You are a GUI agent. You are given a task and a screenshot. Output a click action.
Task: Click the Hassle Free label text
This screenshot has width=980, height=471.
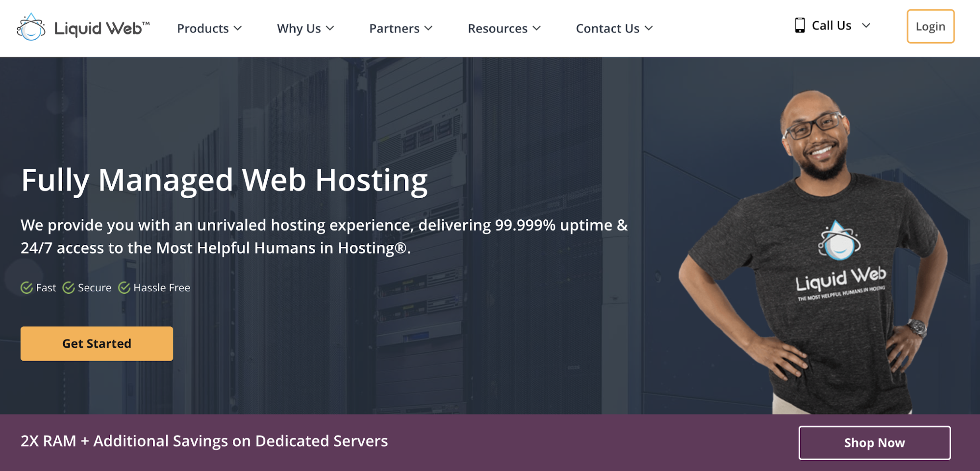click(162, 288)
